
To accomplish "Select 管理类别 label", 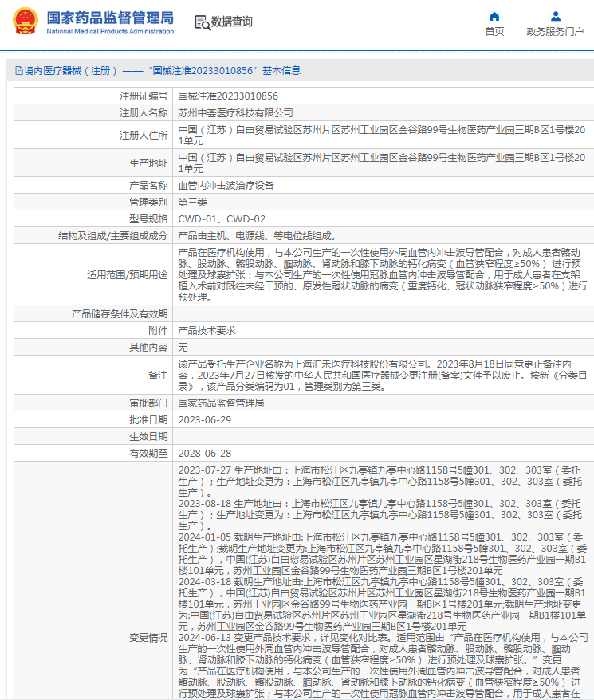I will click(148, 203).
